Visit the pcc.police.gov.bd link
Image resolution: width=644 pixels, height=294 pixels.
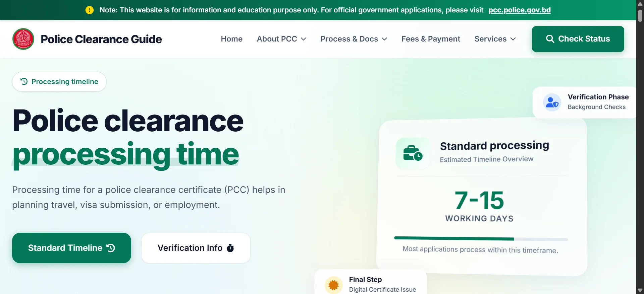click(520, 10)
